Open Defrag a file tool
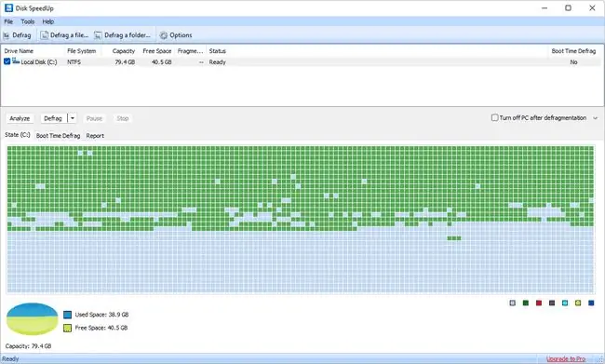This screenshot has width=605, height=364. tap(45, 35)
